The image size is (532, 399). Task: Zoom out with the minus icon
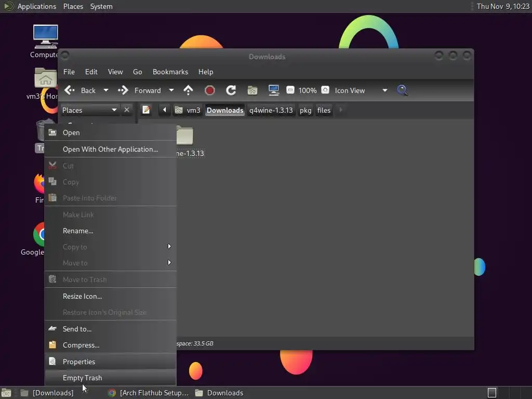pos(290,90)
